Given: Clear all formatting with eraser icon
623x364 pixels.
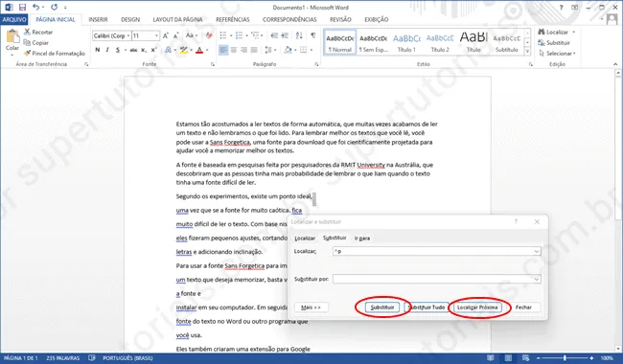Looking at the screenshot, I should 209,35.
